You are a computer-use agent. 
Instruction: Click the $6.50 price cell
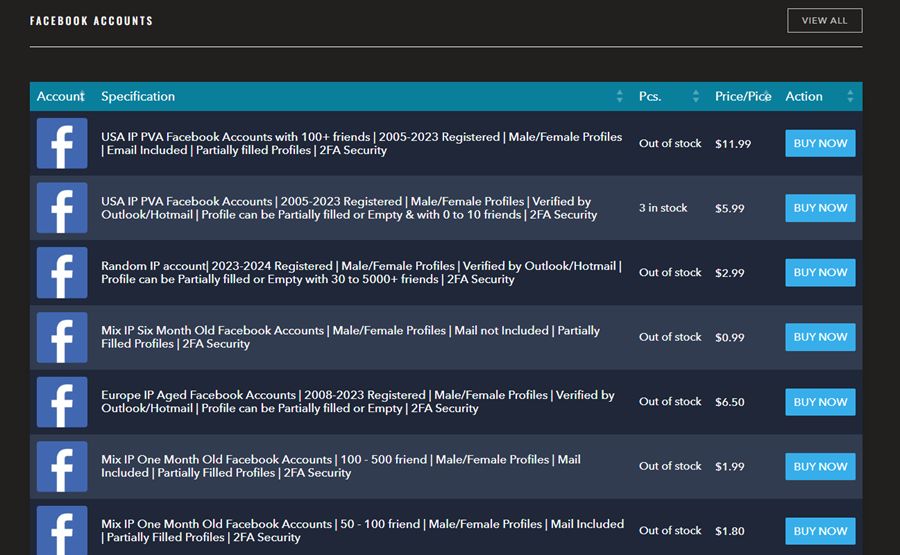[x=730, y=402]
